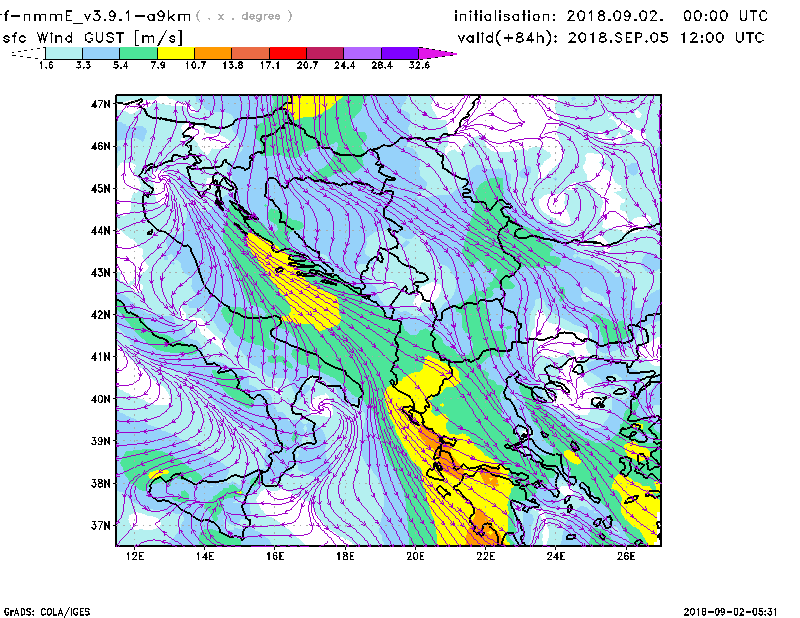Click the 24E longitude label
Viewport: 800px width, 618px height.
tap(556, 556)
